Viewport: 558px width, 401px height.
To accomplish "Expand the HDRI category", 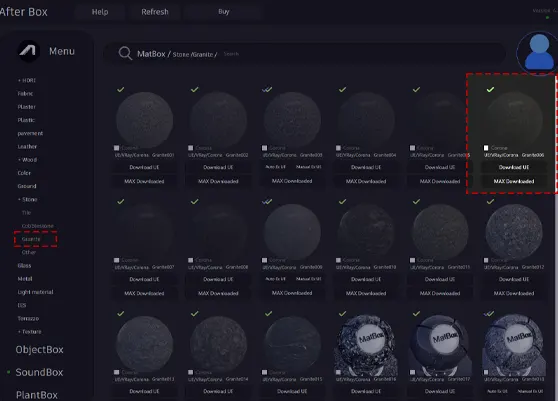I will [x=27, y=80].
